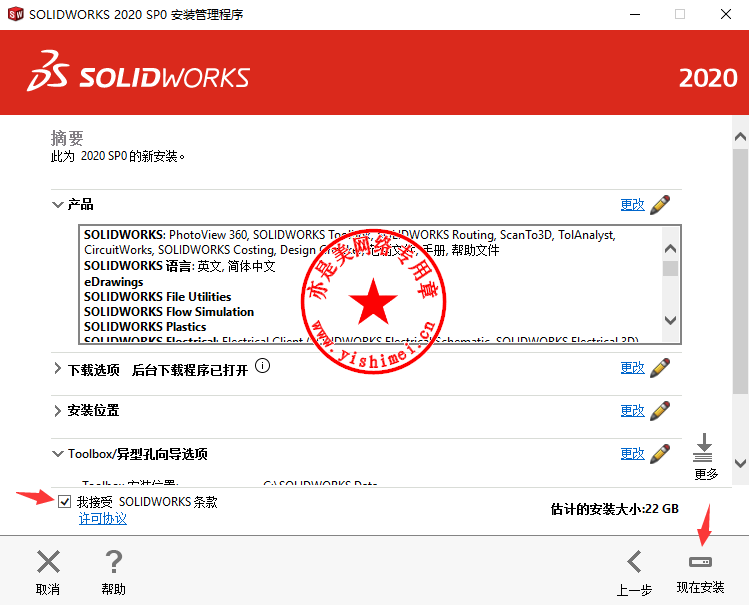Viewport: 749px width, 605px height.
Task: Click the pencil icon for Products section
Action: (660, 205)
